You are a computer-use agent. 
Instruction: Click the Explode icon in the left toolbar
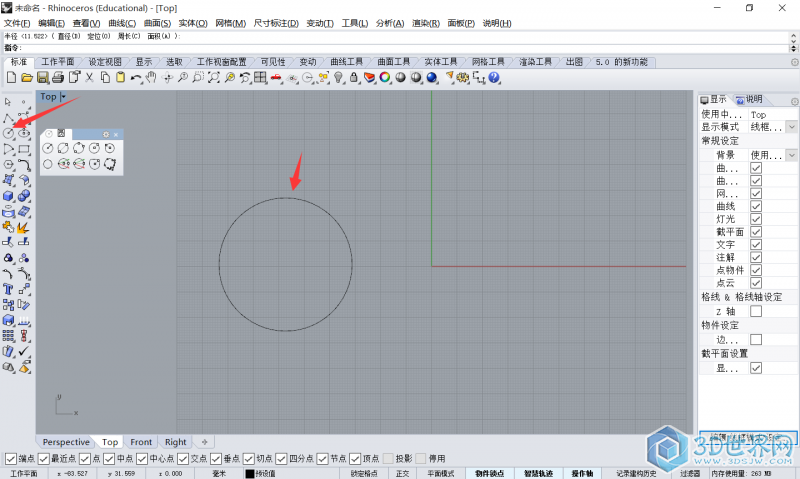click(x=24, y=227)
